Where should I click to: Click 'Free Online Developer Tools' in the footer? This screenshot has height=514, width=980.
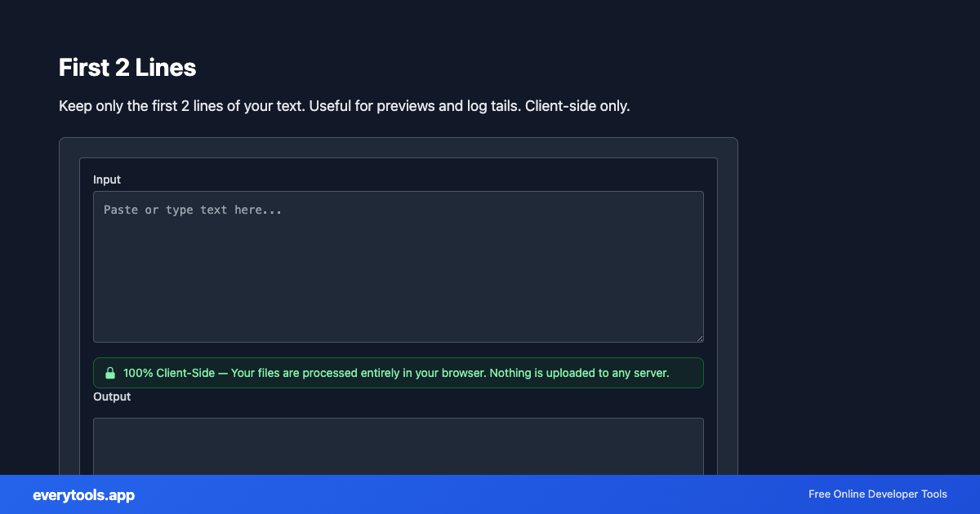pyautogui.click(x=877, y=494)
